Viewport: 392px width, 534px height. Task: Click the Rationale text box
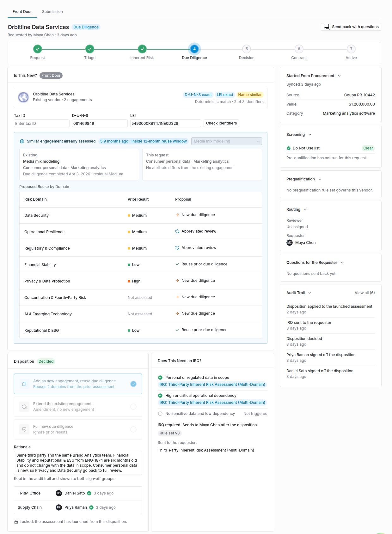pyautogui.click(x=78, y=463)
